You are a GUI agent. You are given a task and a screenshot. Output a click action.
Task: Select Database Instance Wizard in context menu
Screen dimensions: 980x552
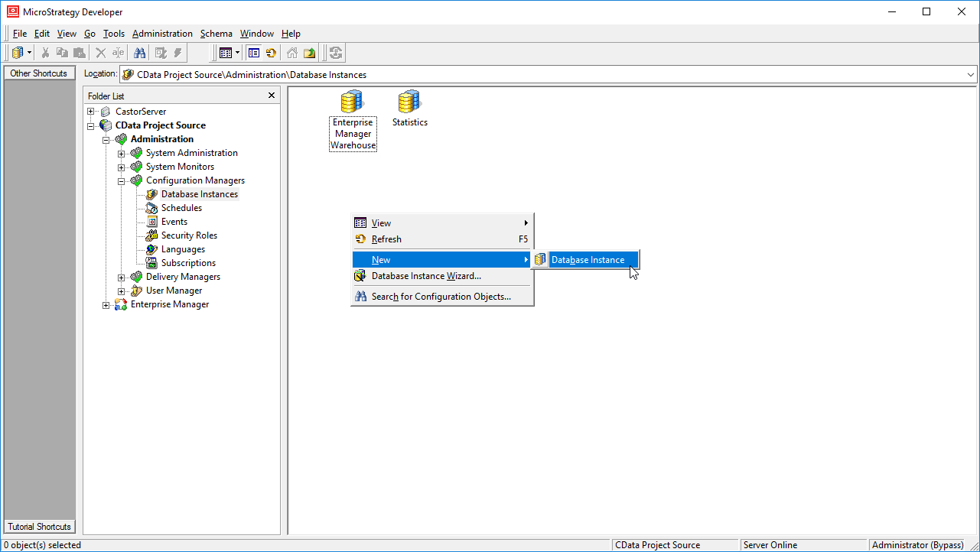point(425,276)
